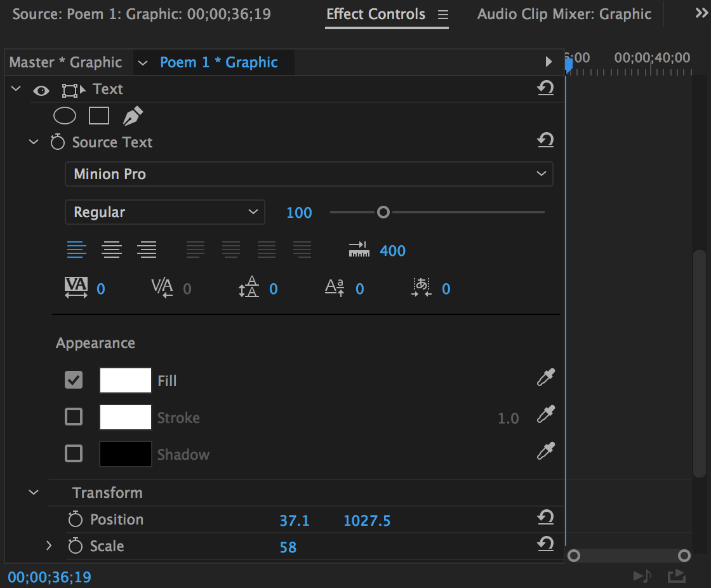Click the Text transform box icon
Viewport: 711px width, 588px height.
coord(74,90)
